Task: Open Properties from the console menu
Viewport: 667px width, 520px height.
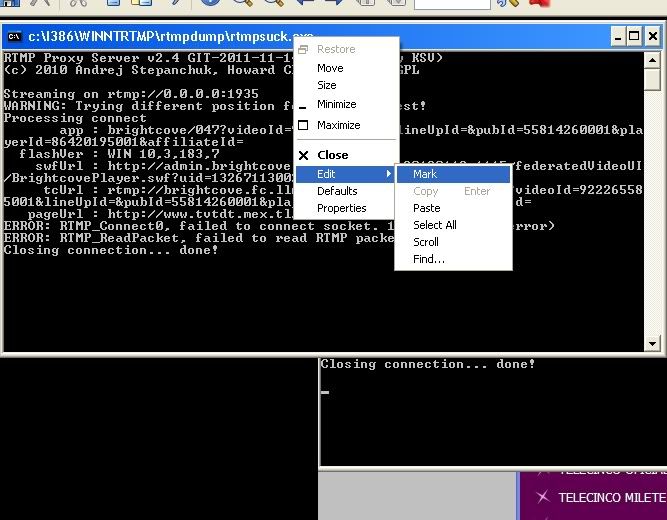Action: 341,208
